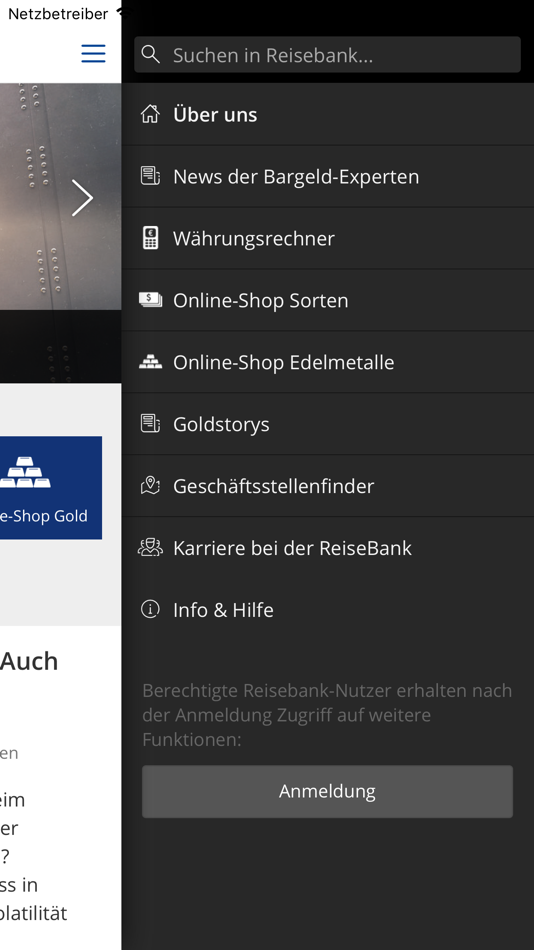Click the info circle icon
The height and width of the screenshot is (950, 534).
pos(150,609)
